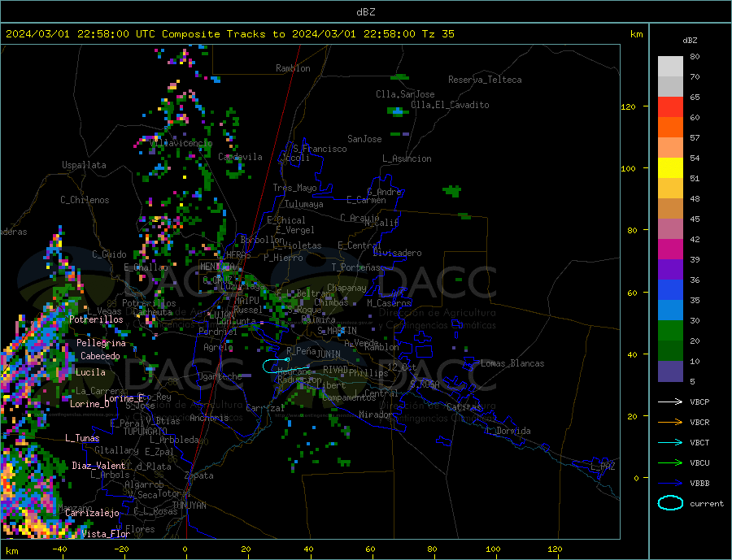Pick the brown swatch between 48 and 45
The height and width of the screenshot is (560, 732).
[x=670, y=209]
